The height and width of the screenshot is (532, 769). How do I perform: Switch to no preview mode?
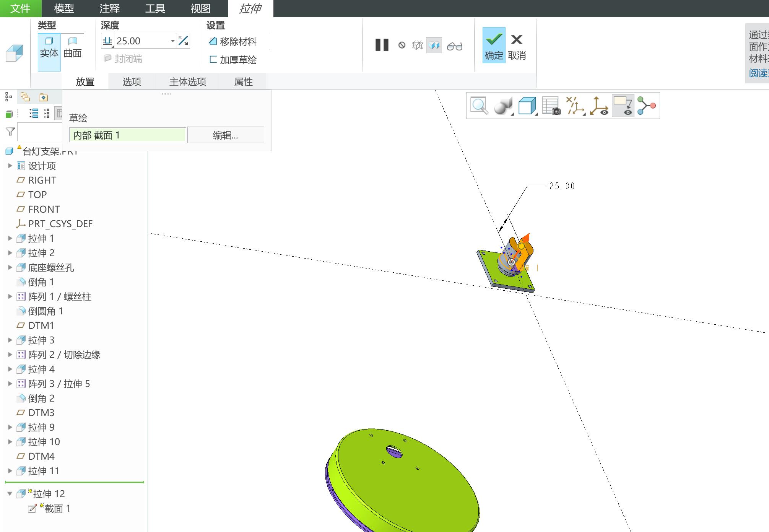tap(402, 45)
